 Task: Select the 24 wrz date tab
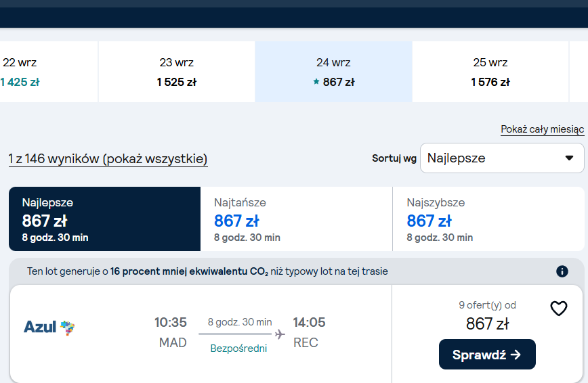click(x=333, y=72)
